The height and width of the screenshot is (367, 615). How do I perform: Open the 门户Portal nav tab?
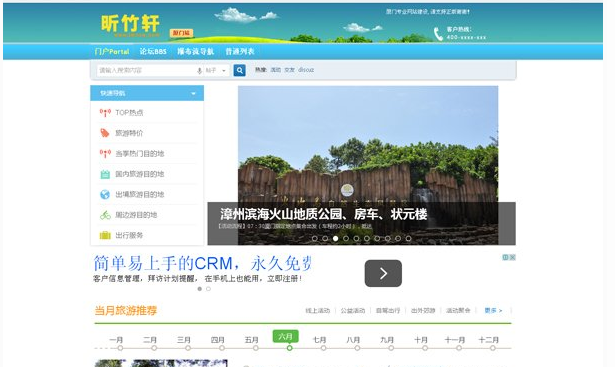pyautogui.click(x=112, y=51)
